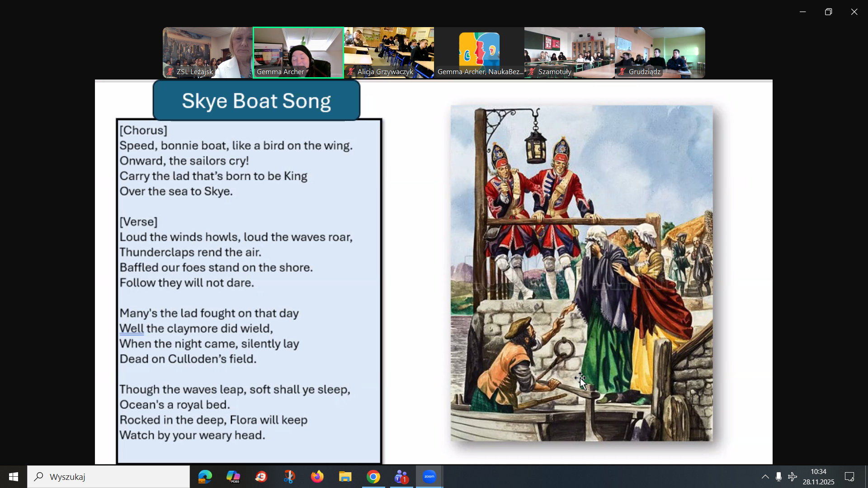
Task: Select the Szamotuły participant video
Action: pyautogui.click(x=569, y=52)
